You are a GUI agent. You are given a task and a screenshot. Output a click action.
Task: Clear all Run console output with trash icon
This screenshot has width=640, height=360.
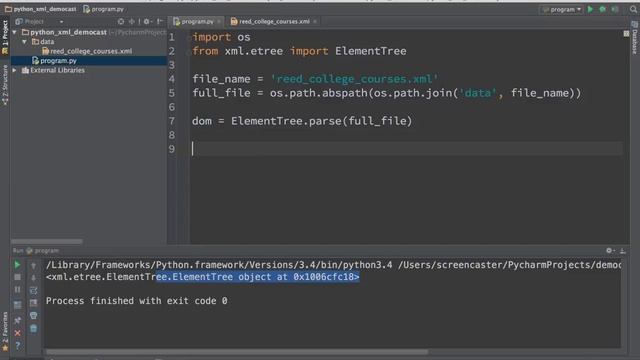click(x=33, y=328)
